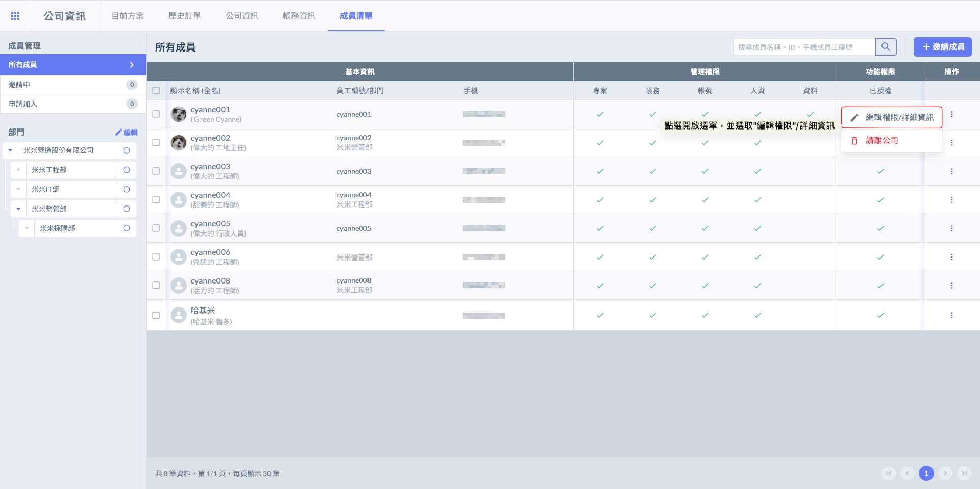Collapse the 米米營造股份有限公司 tree node
Screen dimensions: 980x489
tap(10, 150)
